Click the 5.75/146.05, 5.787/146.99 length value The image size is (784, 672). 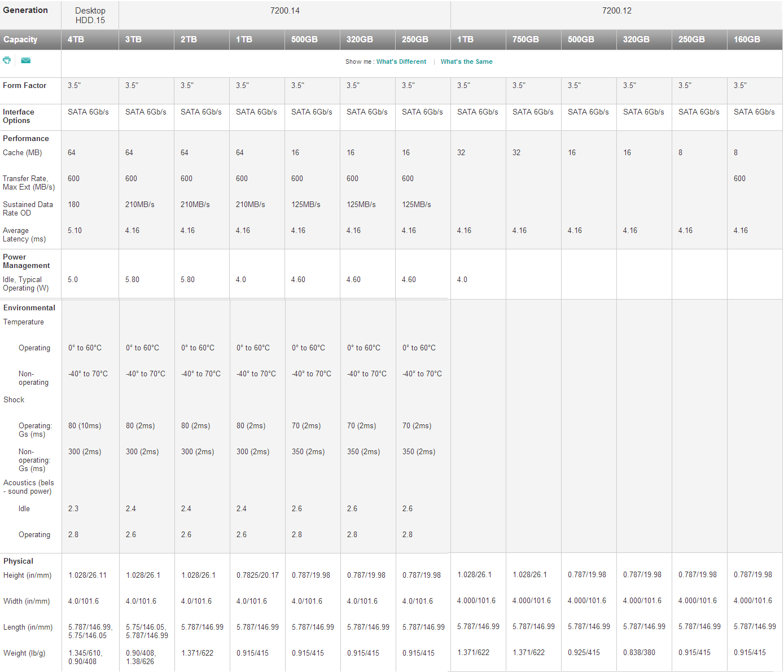click(x=147, y=631)
